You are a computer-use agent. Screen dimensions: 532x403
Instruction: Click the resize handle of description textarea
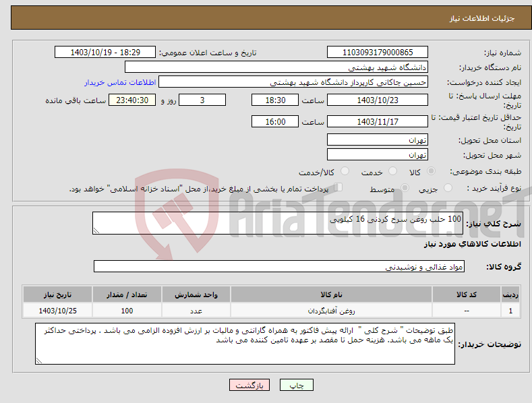tap(96, 230)
